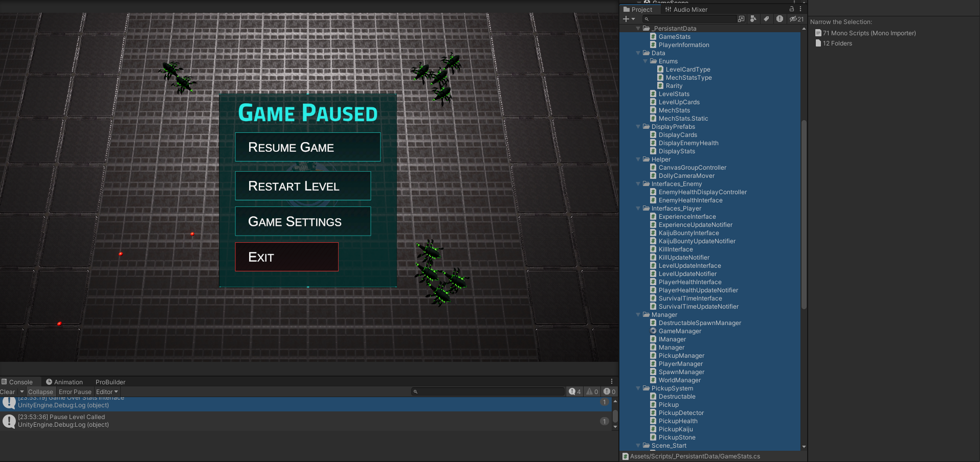
Task: Select the CanvasGroupController script icon
Action: (x=653, y=168)
